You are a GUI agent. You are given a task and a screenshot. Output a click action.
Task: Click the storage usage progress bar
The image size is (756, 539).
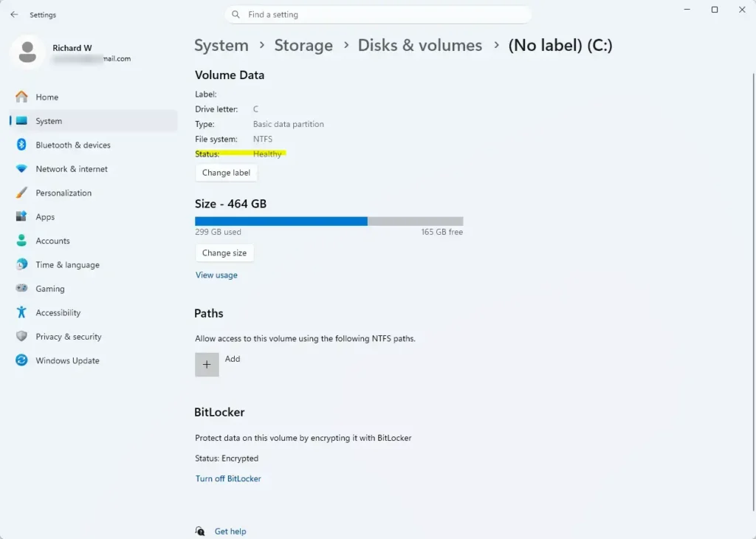[329, 222]
